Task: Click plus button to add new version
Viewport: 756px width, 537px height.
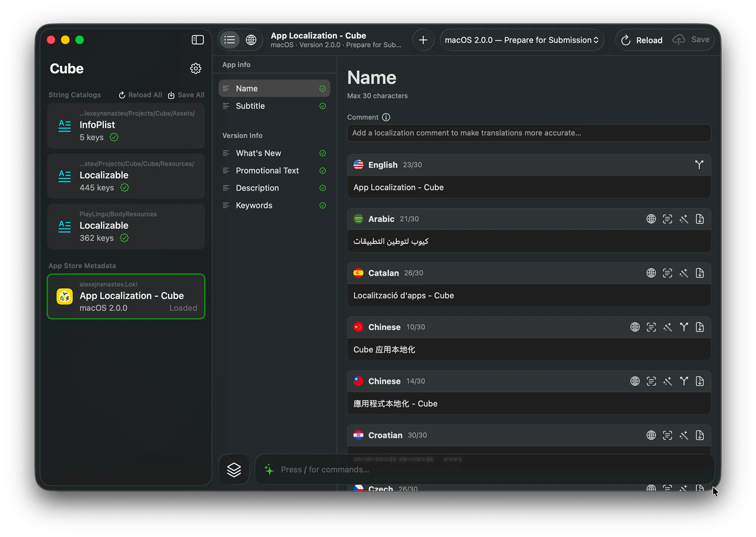Action: coord(423,40)
